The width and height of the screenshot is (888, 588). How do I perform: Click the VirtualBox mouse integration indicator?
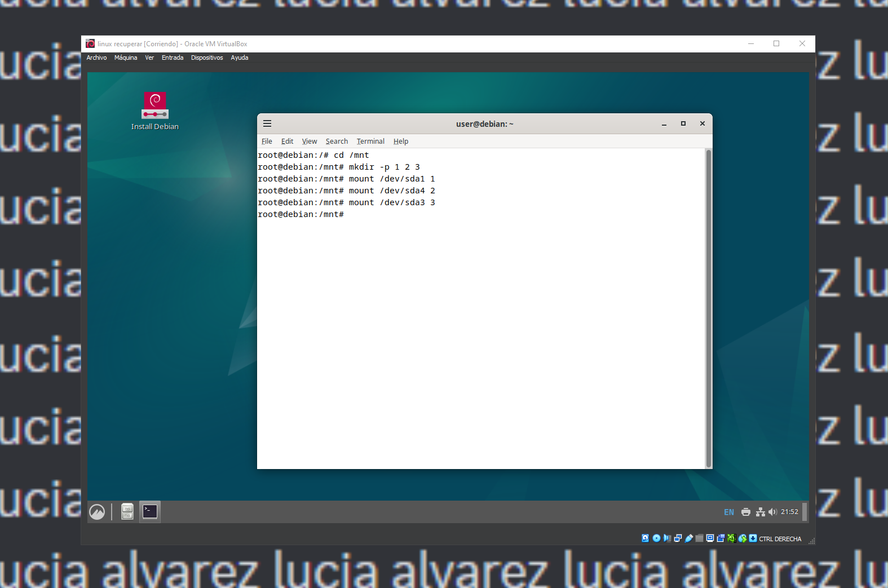[743, 538]
